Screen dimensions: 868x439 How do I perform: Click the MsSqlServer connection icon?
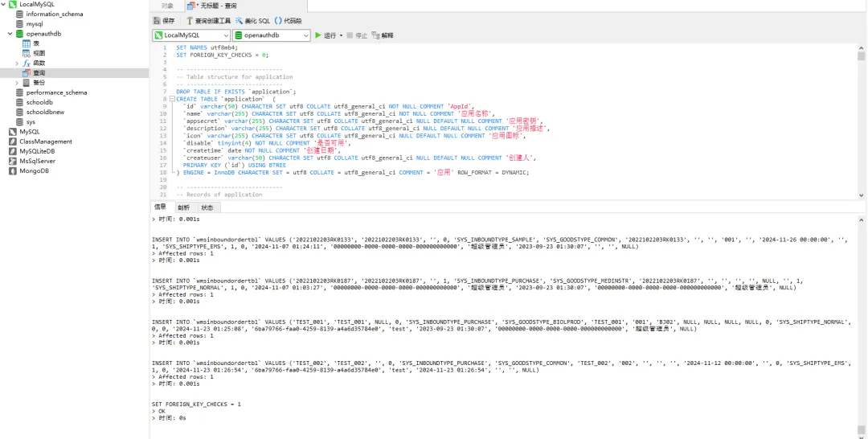[13, 161]
